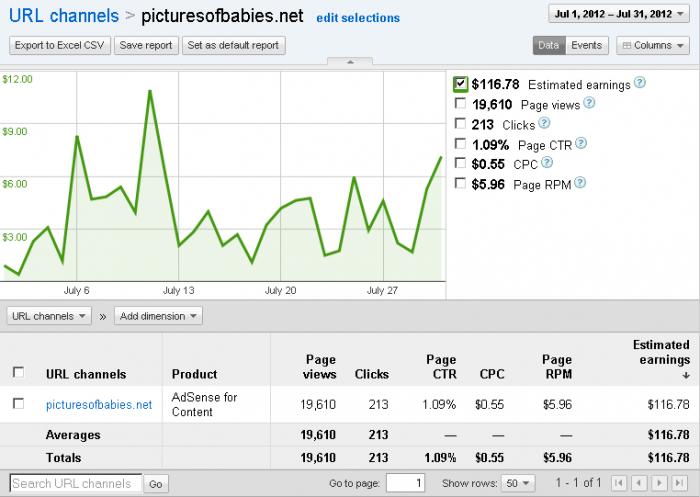Click the Go to page input field
700x497 pixels.
(405, 483)
